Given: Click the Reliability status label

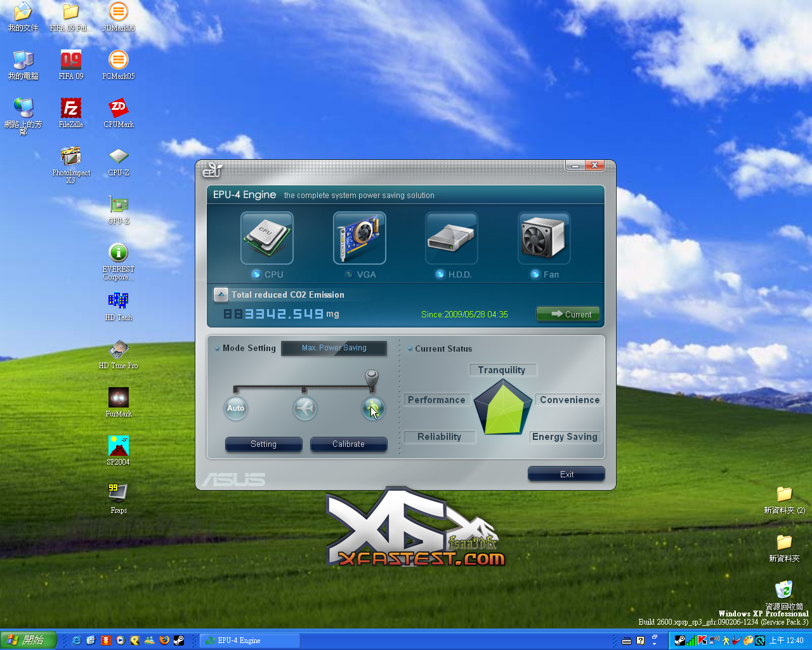Looking at the screenshot, I should [439, 437].
